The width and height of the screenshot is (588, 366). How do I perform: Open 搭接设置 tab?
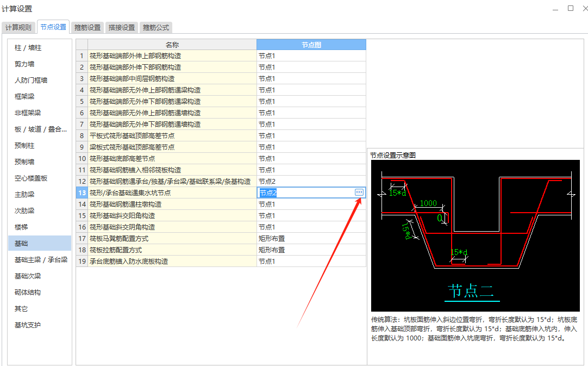click(122, 27)
